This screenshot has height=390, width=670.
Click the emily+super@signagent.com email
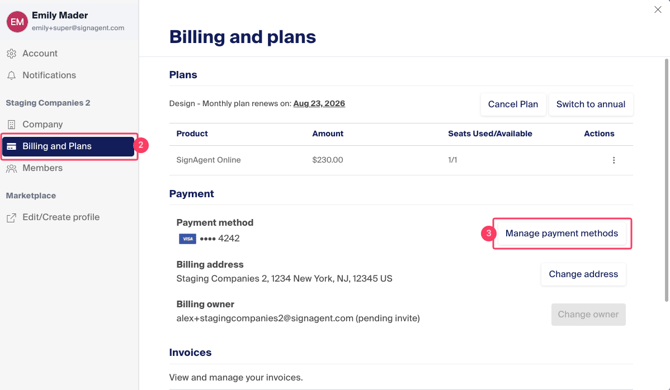pyautogui.click(x=78, y=28)
